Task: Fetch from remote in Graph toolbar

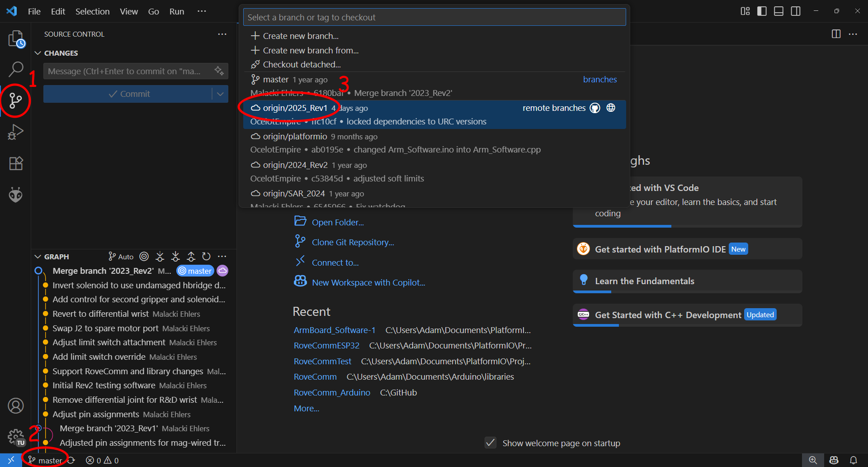Action: [x=159, y=256]
